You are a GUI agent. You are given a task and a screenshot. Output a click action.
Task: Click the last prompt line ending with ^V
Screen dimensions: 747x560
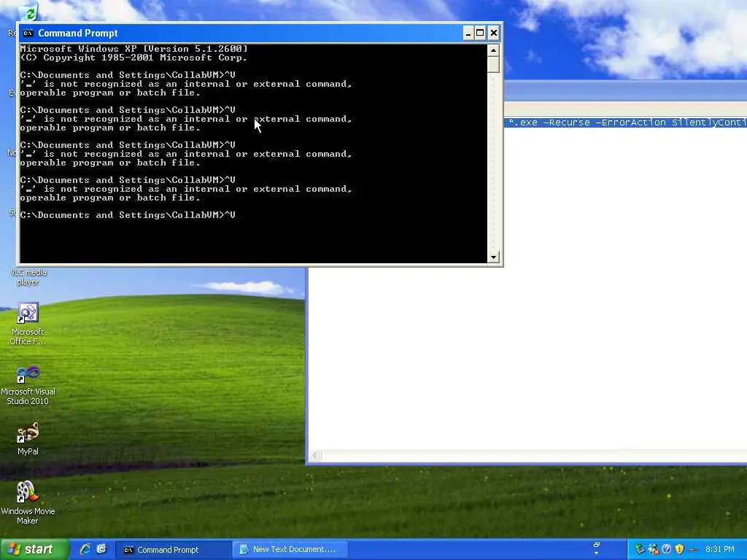pos(128,215)
